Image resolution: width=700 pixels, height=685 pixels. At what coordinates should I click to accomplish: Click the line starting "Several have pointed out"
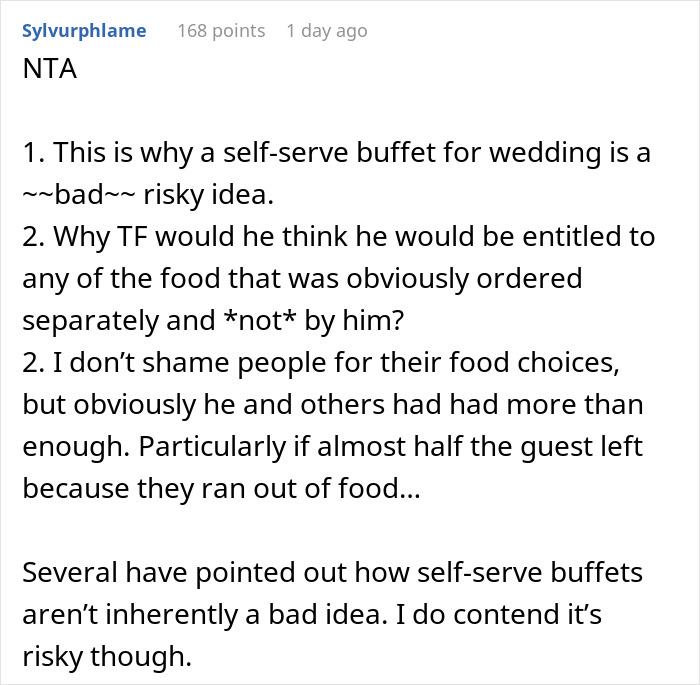331,573
